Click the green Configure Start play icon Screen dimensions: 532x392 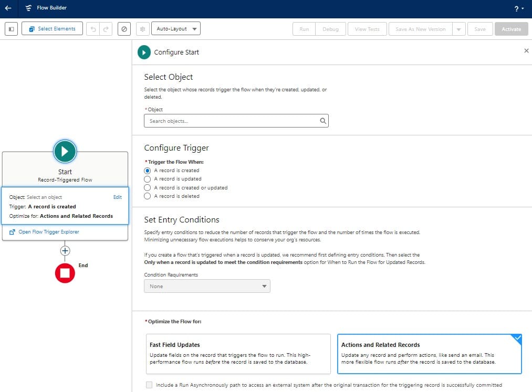pyautogui.click(x=144, y=52)
